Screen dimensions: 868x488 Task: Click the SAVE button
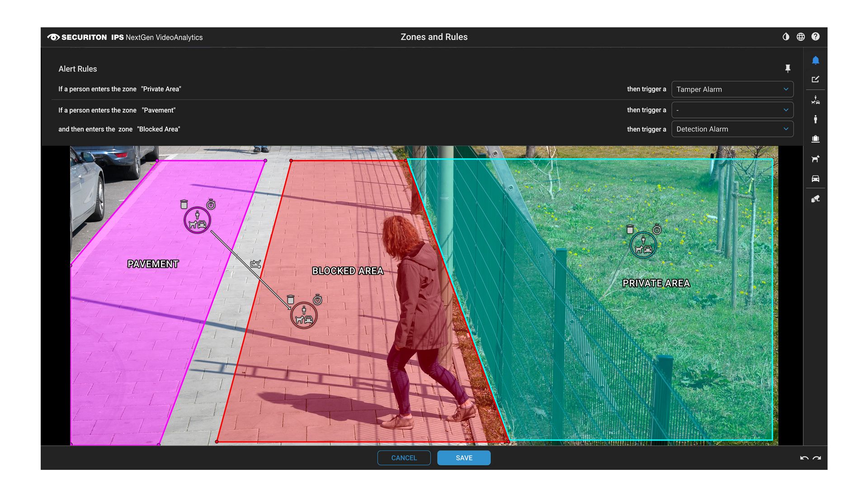tap(464, 458)
